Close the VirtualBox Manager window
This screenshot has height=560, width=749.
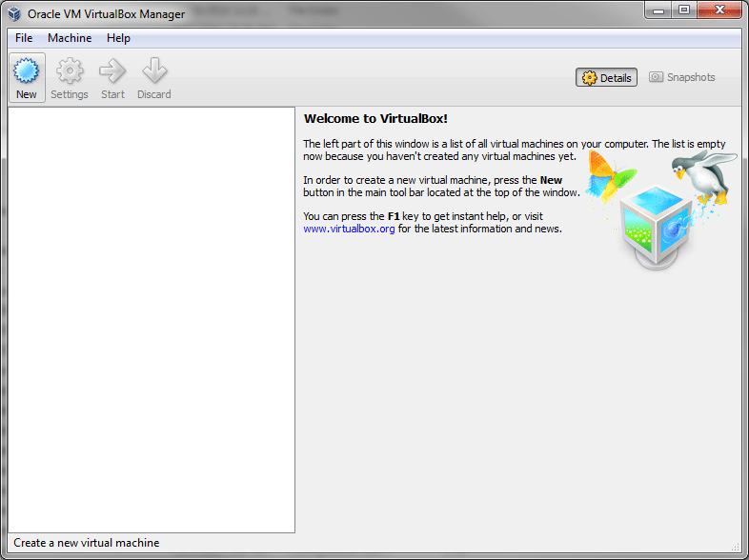point(719,10)
